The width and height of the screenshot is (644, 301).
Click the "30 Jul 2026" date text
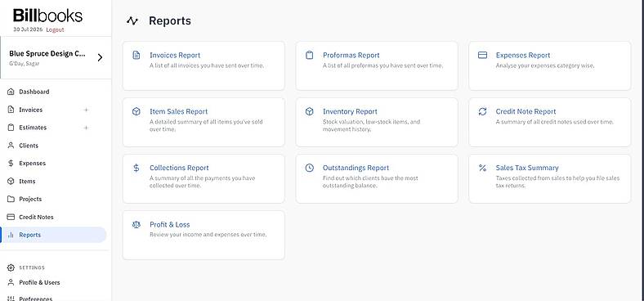click(28, 29)
